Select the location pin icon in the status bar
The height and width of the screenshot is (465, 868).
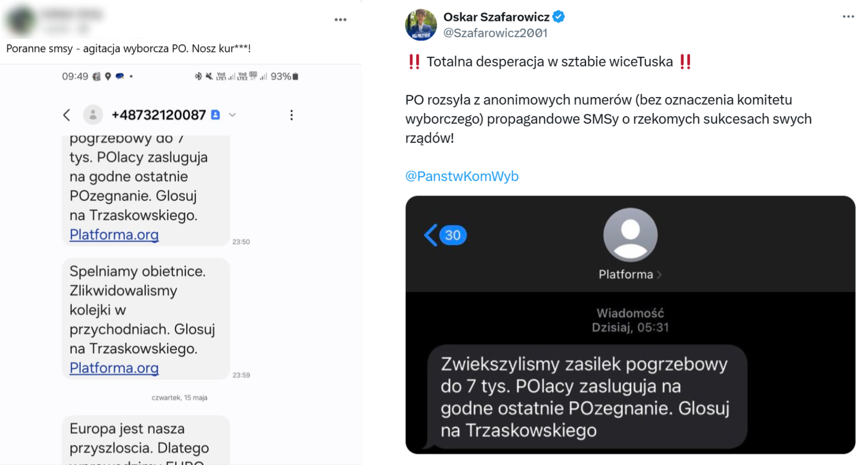108,76
